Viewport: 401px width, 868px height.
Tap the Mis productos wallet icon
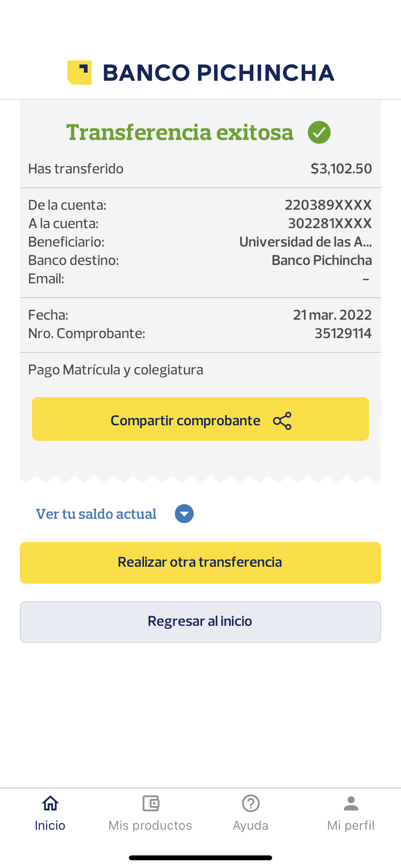151,803
